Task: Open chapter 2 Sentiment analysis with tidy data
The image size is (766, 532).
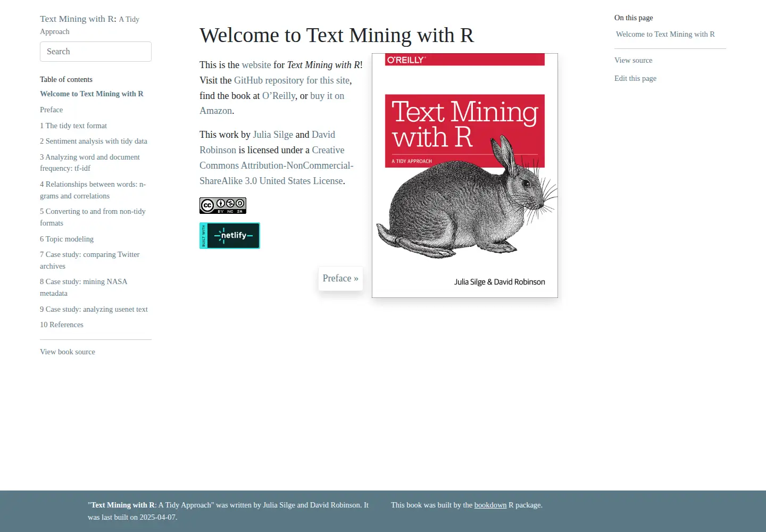Action: (94, 141)
